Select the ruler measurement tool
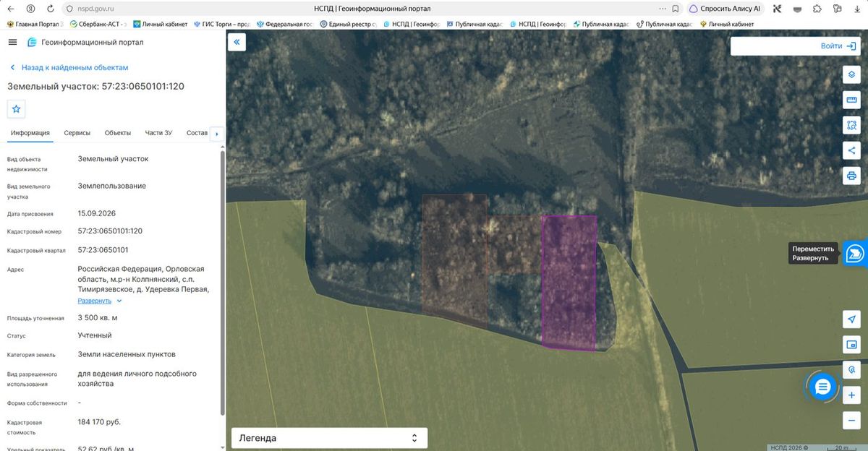 pos(851,100)
